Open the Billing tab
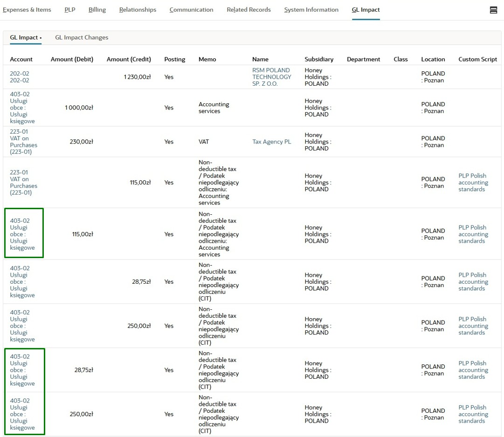 coord(97,10)
